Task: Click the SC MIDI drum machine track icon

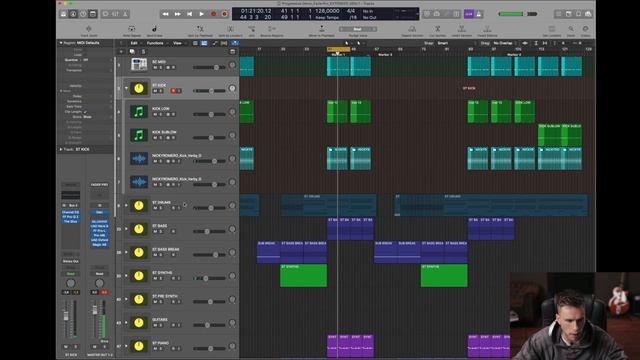Action: click(x=139, y=64)
